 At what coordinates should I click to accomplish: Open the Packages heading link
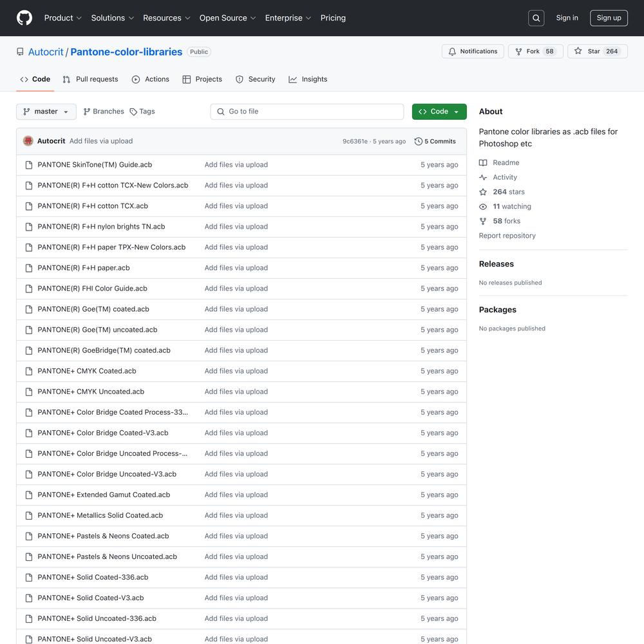click(497, 310)
